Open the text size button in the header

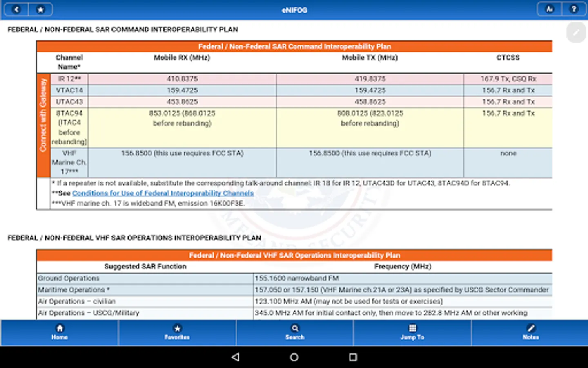(550, 9)
